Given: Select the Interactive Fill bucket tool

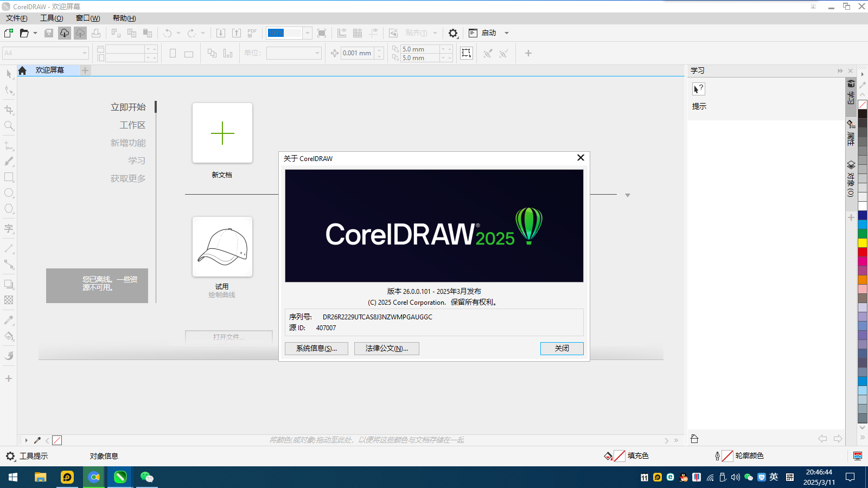Looking at the screenshot, I should pos(9,336).
